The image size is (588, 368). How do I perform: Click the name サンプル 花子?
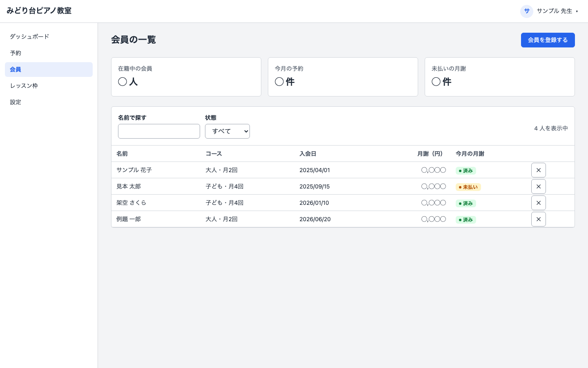tap(134, 170)
